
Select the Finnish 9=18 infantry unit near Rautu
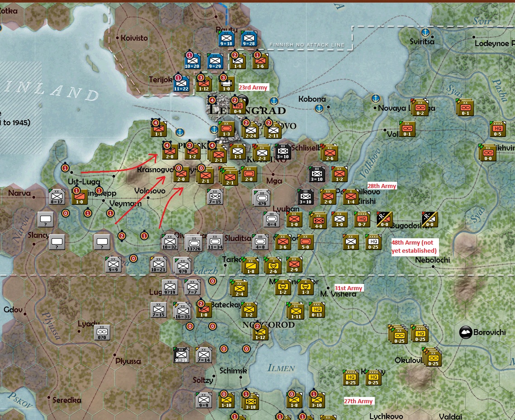click(226, 39)
